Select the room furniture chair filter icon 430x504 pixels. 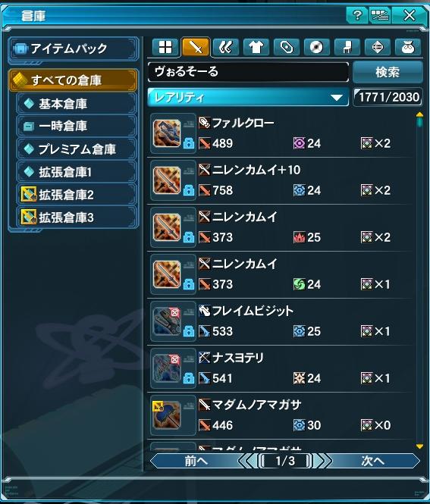click(347, 48)
